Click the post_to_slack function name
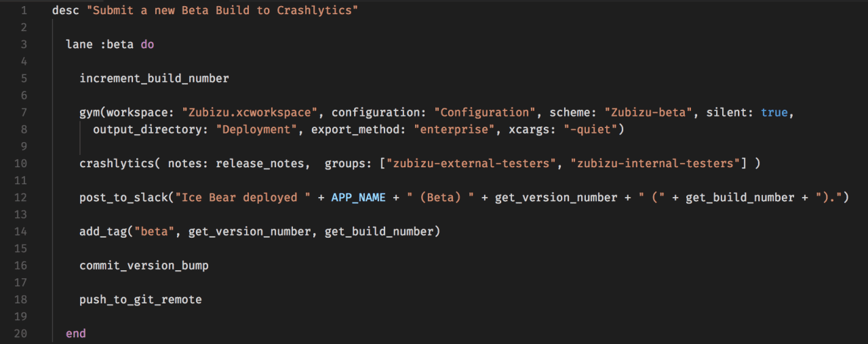 point(123,198)
